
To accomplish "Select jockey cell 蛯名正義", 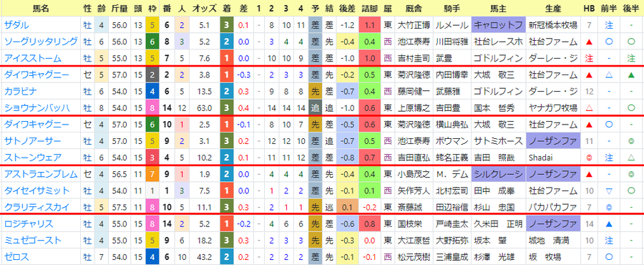I will click(x=452, y=158).
